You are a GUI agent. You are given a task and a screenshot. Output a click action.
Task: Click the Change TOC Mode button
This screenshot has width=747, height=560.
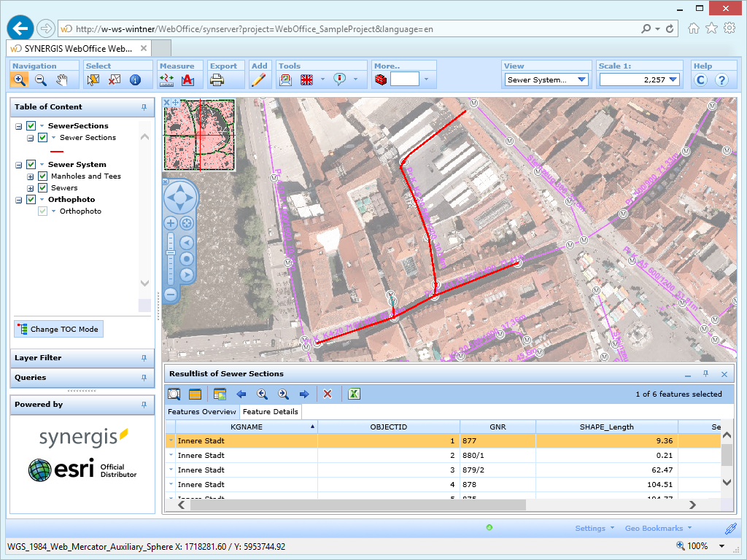58,329
